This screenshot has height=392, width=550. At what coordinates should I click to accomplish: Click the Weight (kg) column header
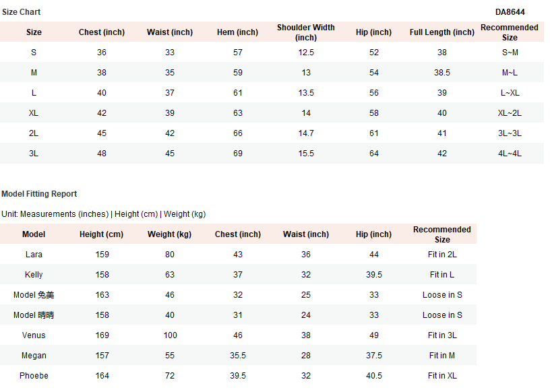point(169,234)
